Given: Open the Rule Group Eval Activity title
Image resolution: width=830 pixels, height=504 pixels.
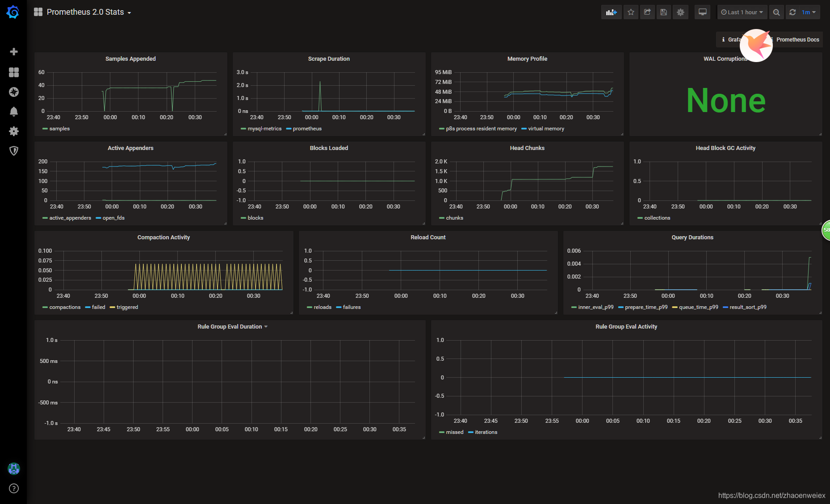Looking at the screenshot, I should (x=626, y=327).
